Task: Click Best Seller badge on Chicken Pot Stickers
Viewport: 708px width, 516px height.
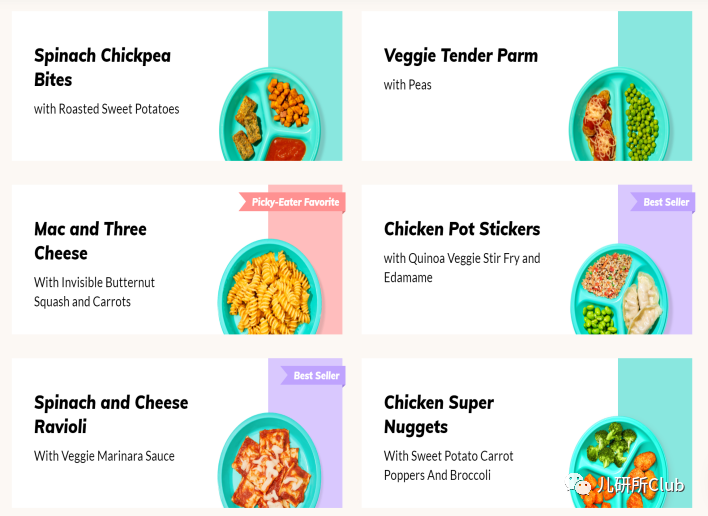Action: coord(662,202)
